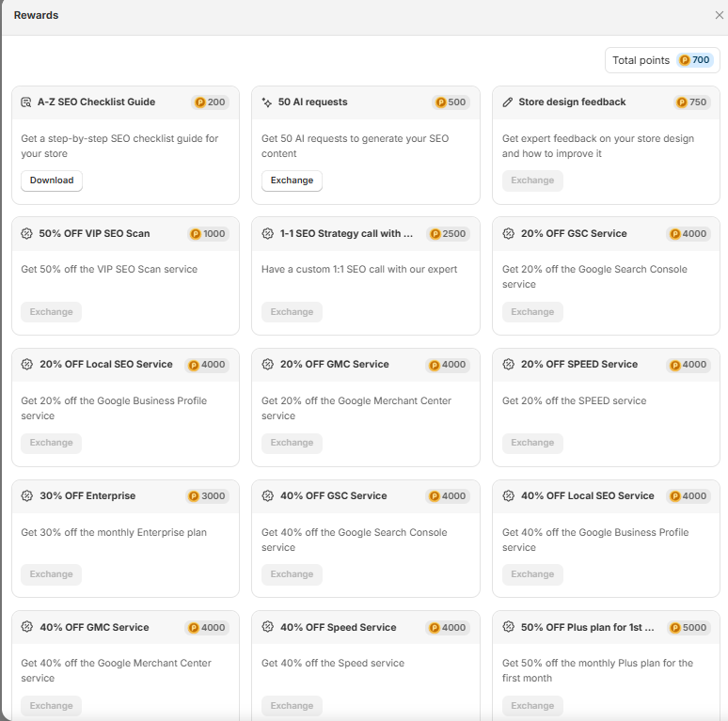Close the Rewards panel
This screenshot has height=721, width=728.
(720, 15)
